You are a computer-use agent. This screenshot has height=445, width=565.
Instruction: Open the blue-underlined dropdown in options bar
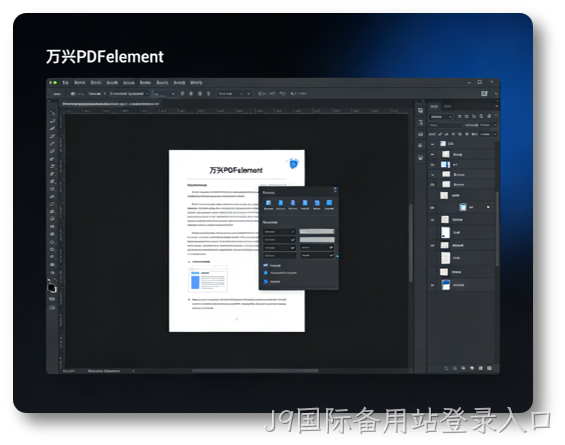point(164,94)
